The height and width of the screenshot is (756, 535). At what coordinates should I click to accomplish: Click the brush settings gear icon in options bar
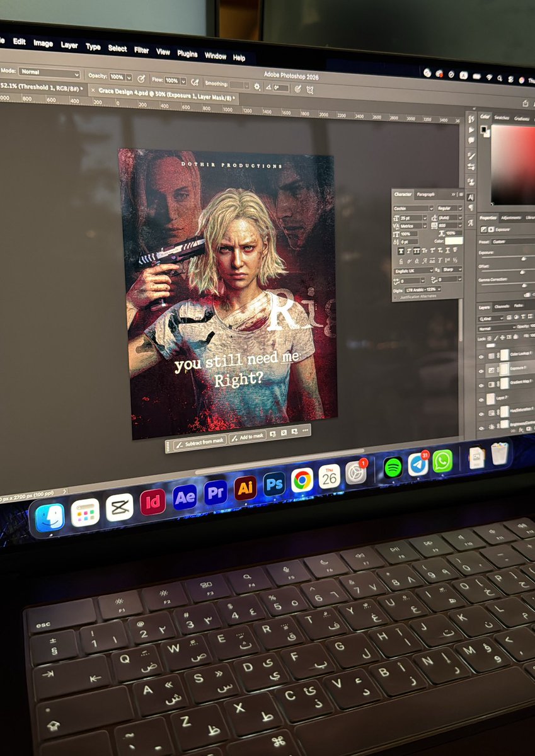(256, 86)
